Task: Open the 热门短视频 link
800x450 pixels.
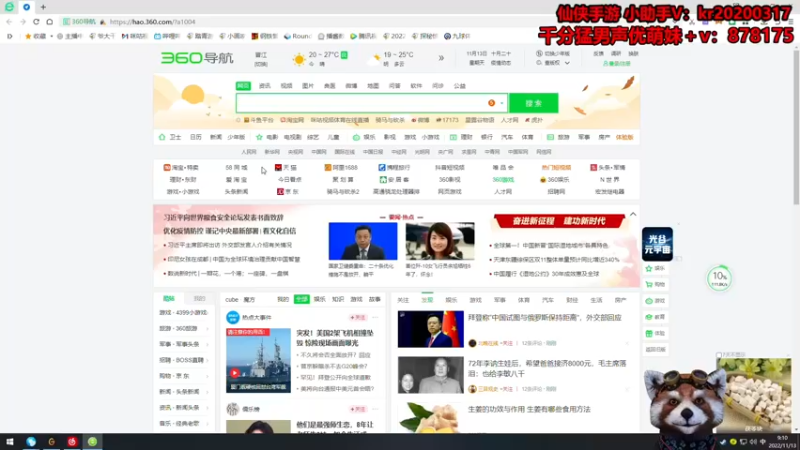Action: coord(556,167)
